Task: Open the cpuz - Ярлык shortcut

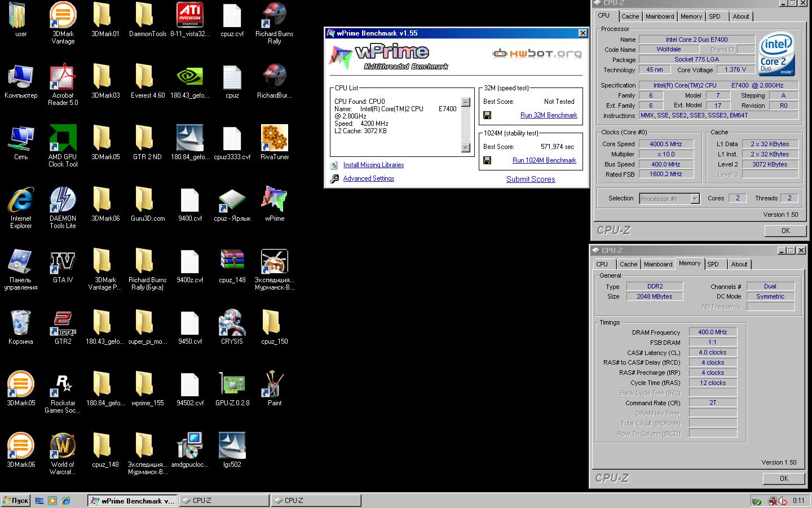Action: tap(232, 204)
